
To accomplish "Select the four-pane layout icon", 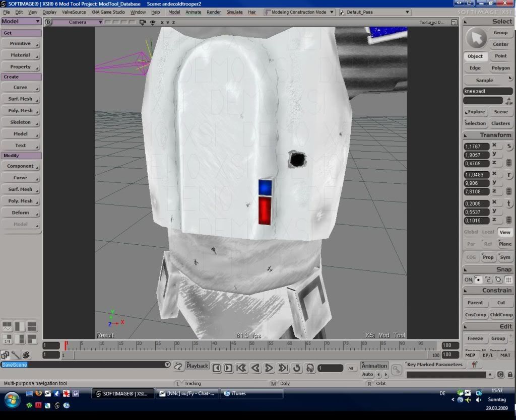I will [32, 326].
